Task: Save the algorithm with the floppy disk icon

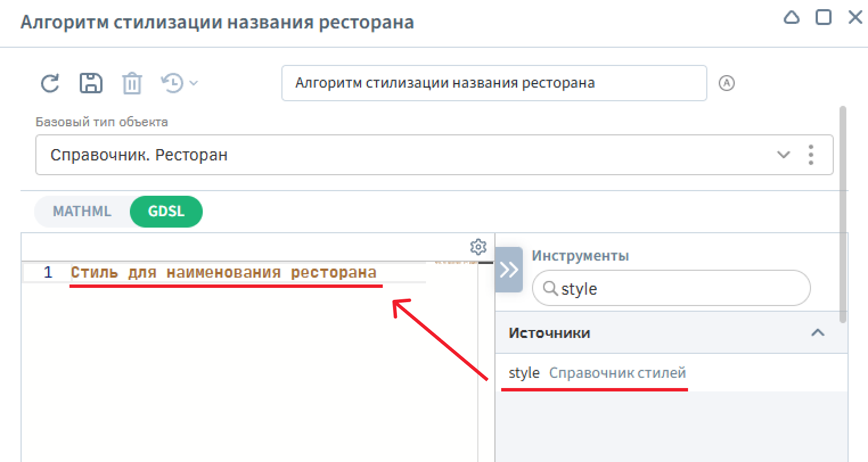Action: pyautogui.click(x=91, y=83)
